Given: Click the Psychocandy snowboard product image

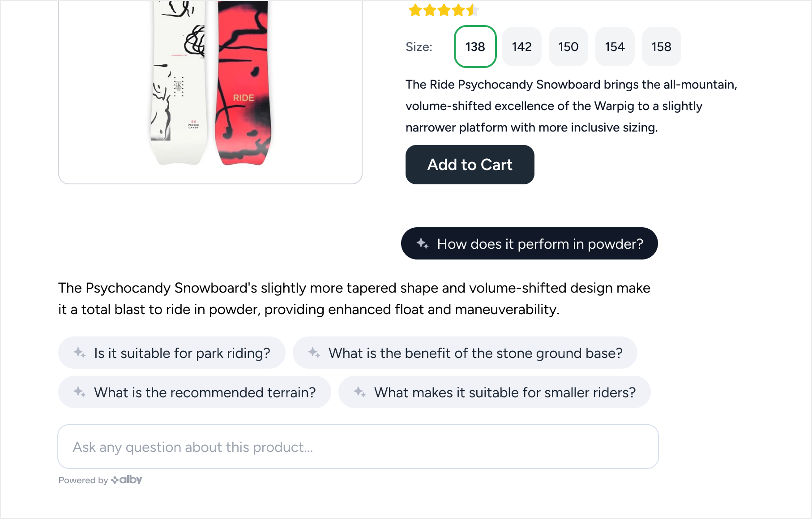Looking at the screenshot, I should [x=210, y=89].
